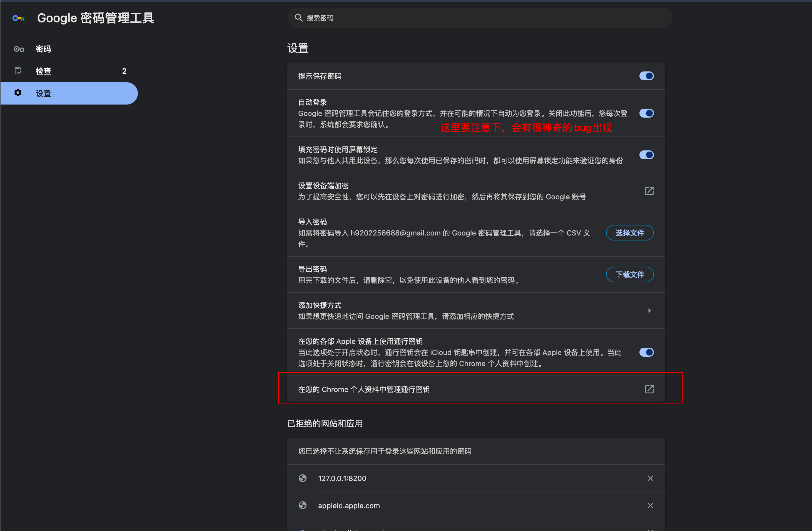Click the 导出密码 heading
Viewport: 812px width, 531px height.
[313, 269]
